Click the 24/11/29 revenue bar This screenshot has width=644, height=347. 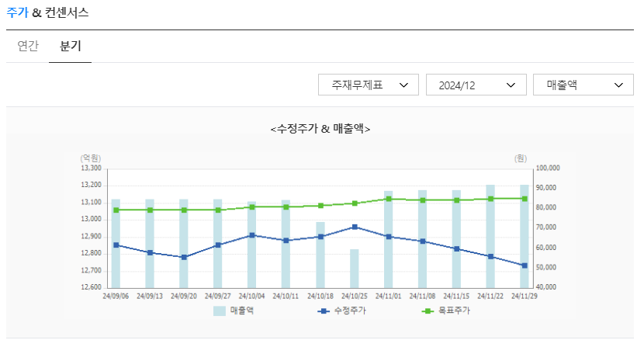[x=525, y=237]
